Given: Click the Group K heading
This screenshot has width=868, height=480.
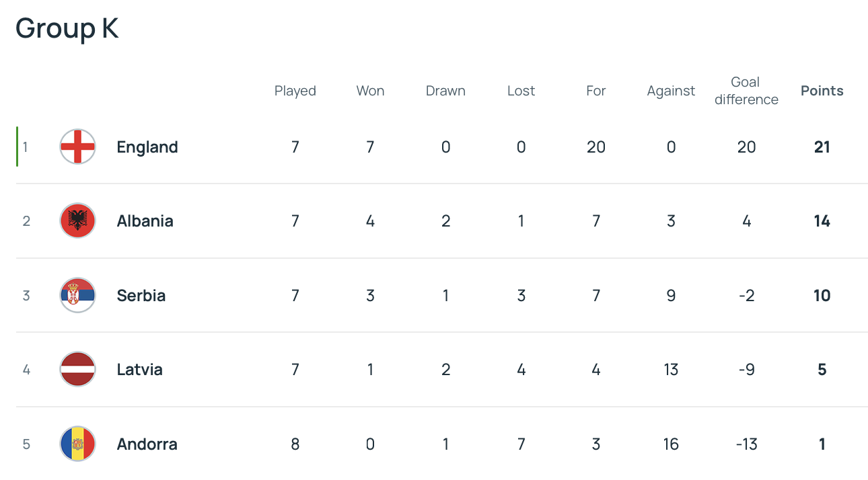Looking at the screenshot, I should click(x=67, y=28).
